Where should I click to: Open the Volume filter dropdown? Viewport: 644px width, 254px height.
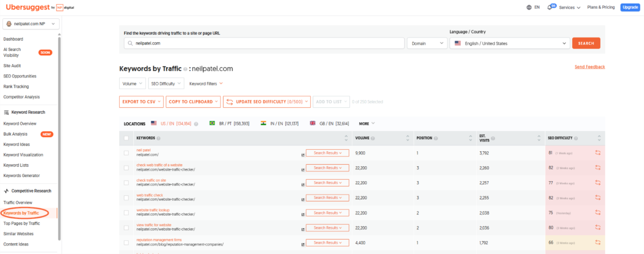click(132, 83)
